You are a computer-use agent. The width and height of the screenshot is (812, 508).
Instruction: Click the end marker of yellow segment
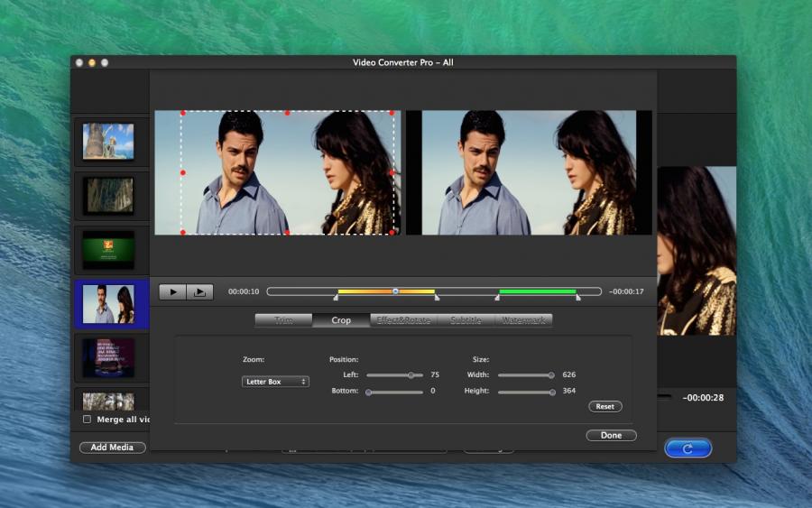pyautogui.click(x=437, y=297)
